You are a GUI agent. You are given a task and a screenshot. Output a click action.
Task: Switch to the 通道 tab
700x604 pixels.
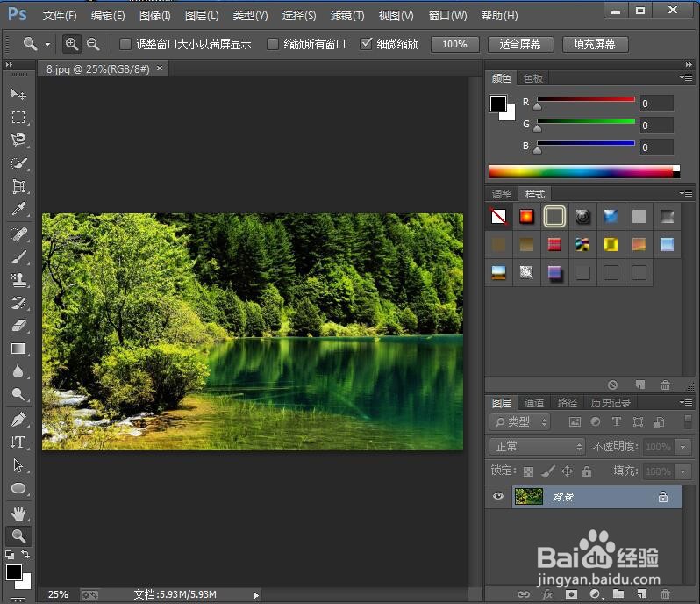click(x=533, y=403)
